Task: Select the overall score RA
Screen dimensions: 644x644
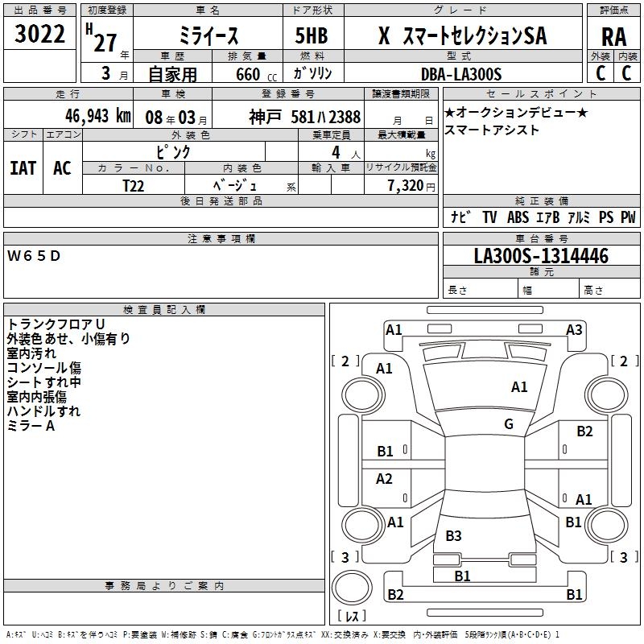Action: [x=613, y=37]
